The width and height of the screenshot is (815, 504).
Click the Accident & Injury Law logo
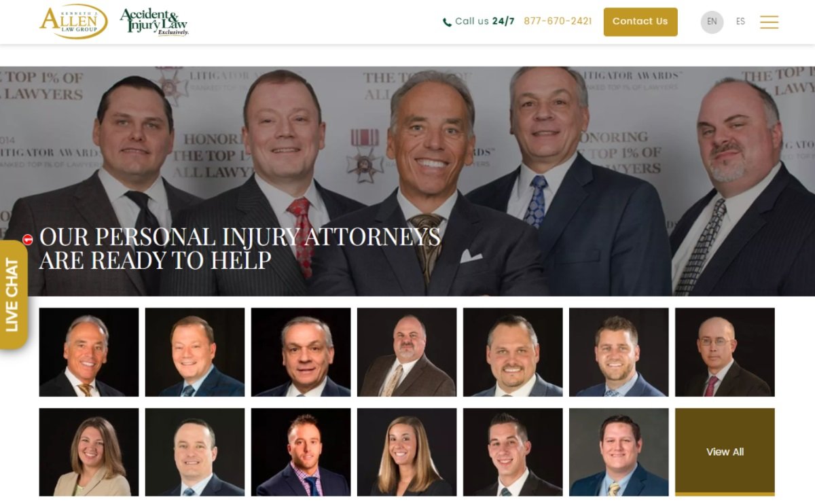coord(154,22)
